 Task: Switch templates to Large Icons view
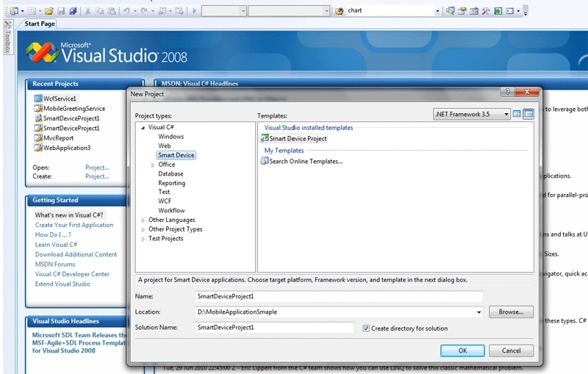pos(517,114)
